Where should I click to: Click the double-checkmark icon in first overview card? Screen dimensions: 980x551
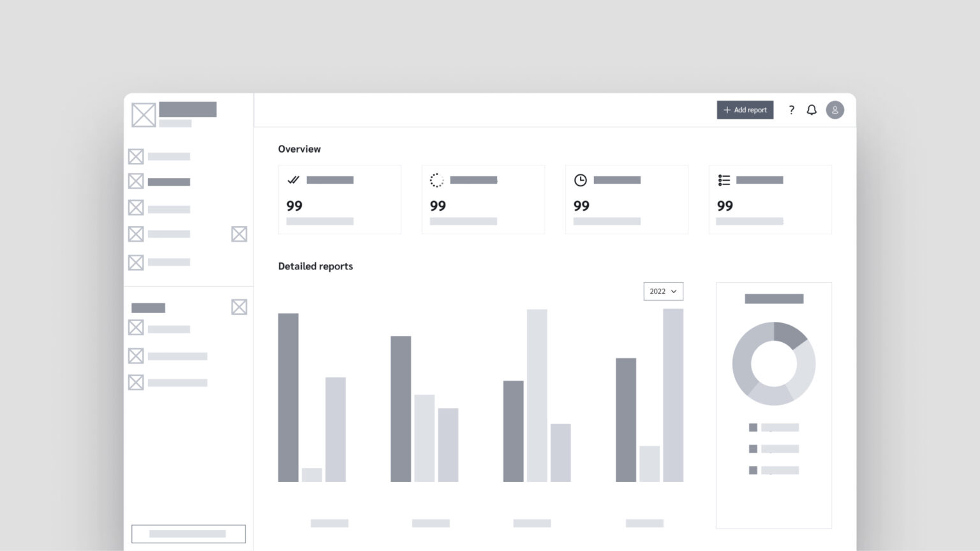tap(293, 180)
